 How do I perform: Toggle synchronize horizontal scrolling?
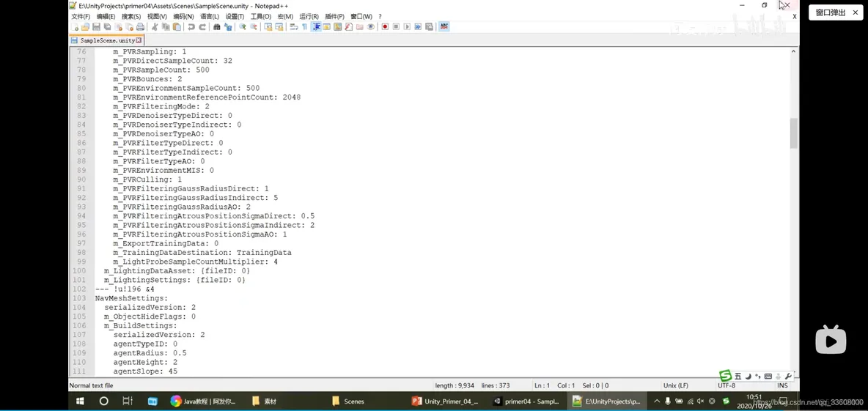pos(279,26)
